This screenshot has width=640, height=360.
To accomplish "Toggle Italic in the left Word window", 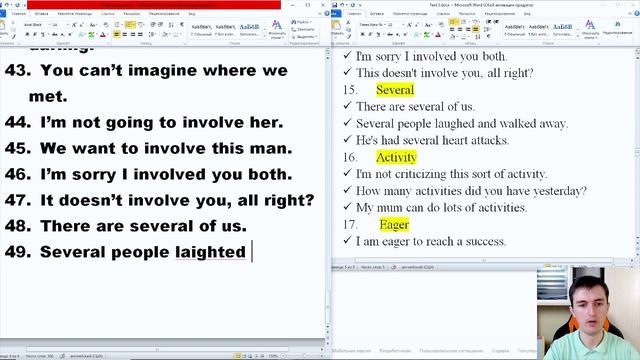I will 35,35.
